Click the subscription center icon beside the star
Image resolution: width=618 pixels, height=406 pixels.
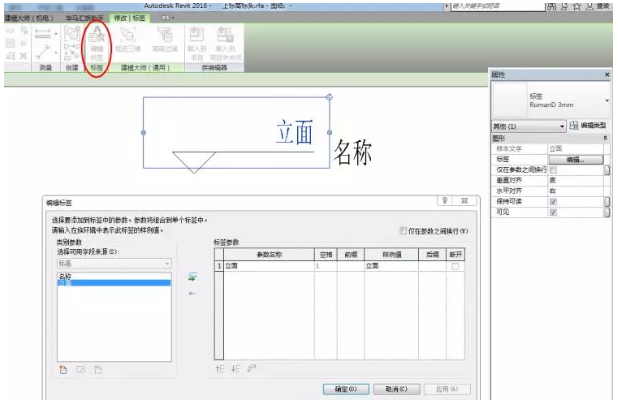coord(564,6)
